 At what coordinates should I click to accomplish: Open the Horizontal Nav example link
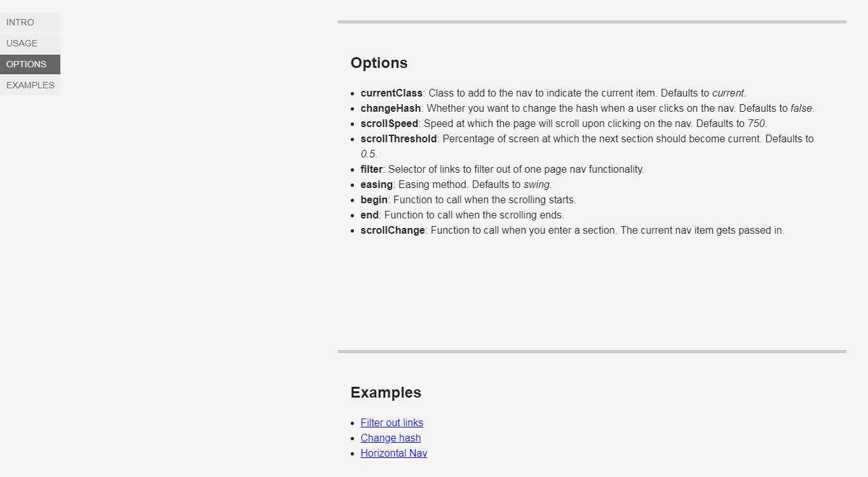click(x=394, y=453)
